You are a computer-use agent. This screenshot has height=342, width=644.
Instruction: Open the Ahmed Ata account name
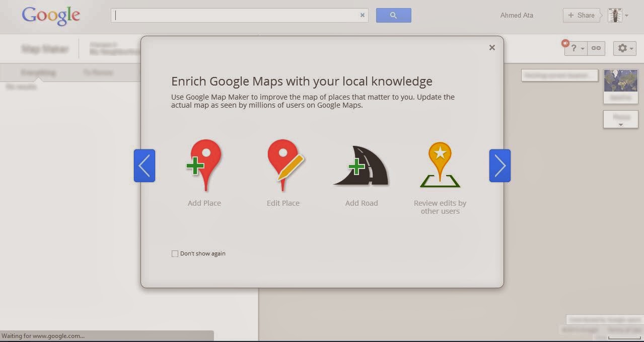(517, 15)
